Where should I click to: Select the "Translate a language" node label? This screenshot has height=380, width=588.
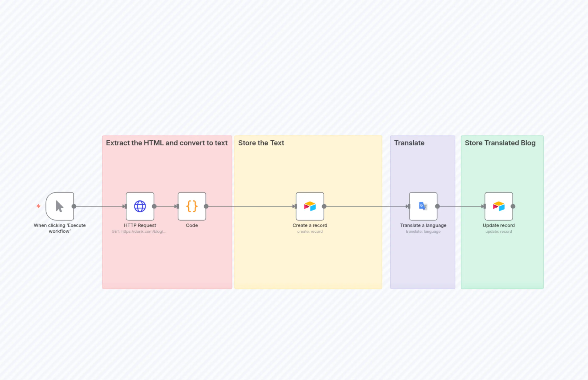(423, 225)
